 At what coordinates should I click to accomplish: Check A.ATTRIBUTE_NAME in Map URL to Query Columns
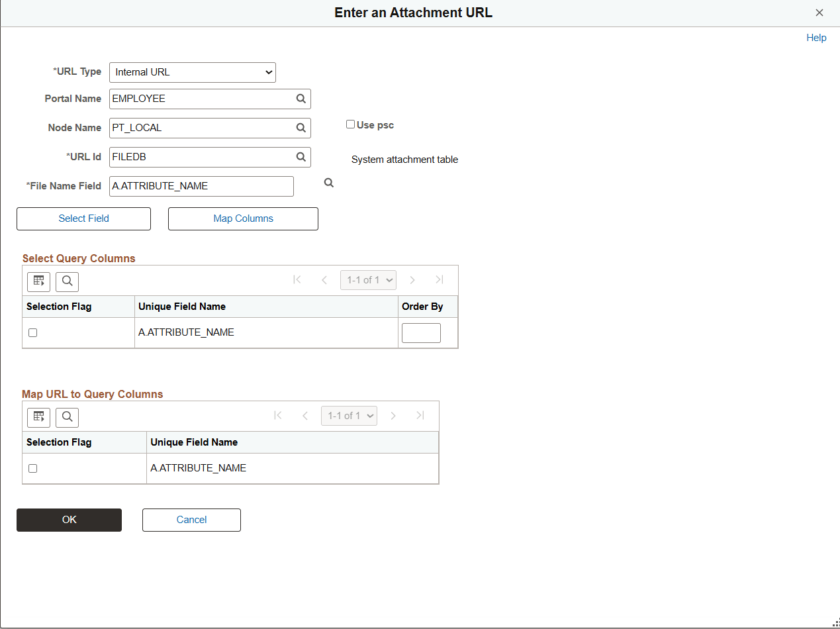pyautogui.click(x=32, y=468)
